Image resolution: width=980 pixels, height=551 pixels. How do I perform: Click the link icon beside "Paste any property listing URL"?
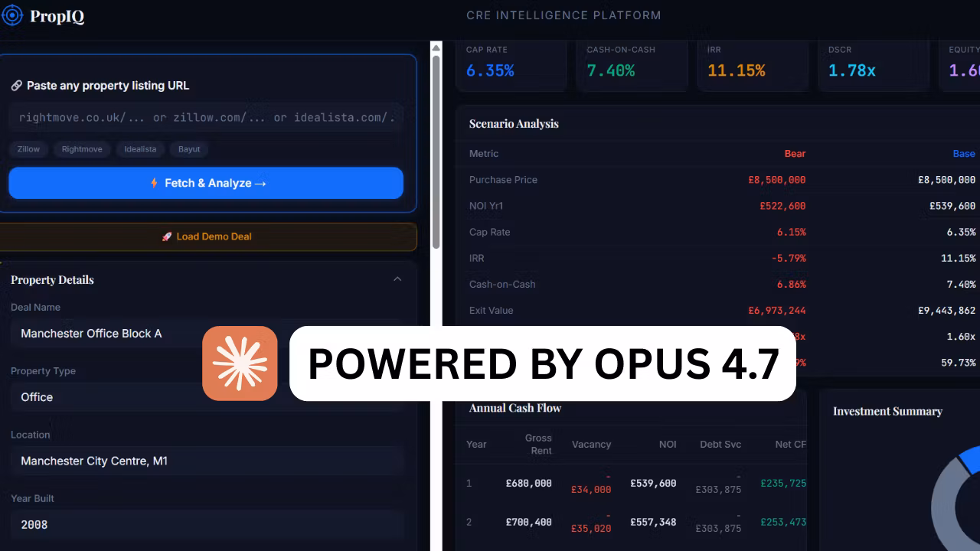tap(16, 85)
